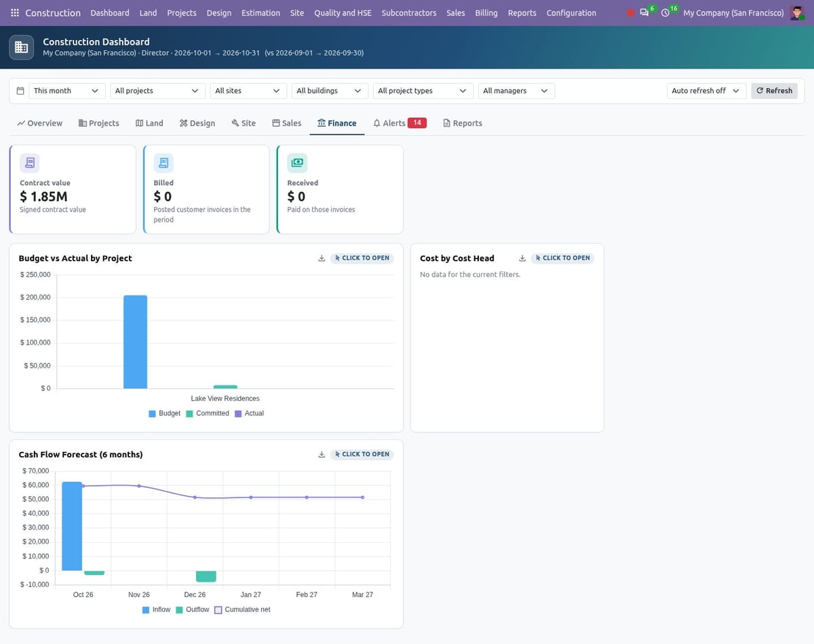814x644 pixels.
Task: Switch to the Land dashboard tab
Action: click(x=149, y=124)
